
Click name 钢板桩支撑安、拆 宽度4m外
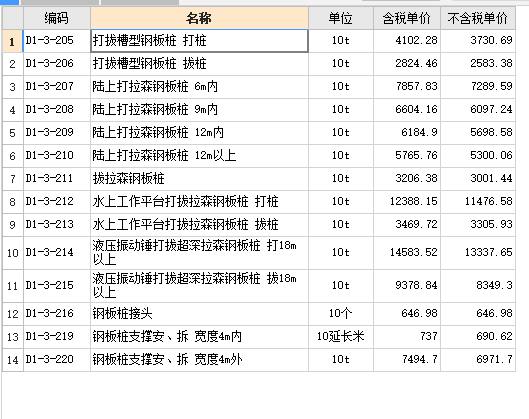tap(199, 360)
